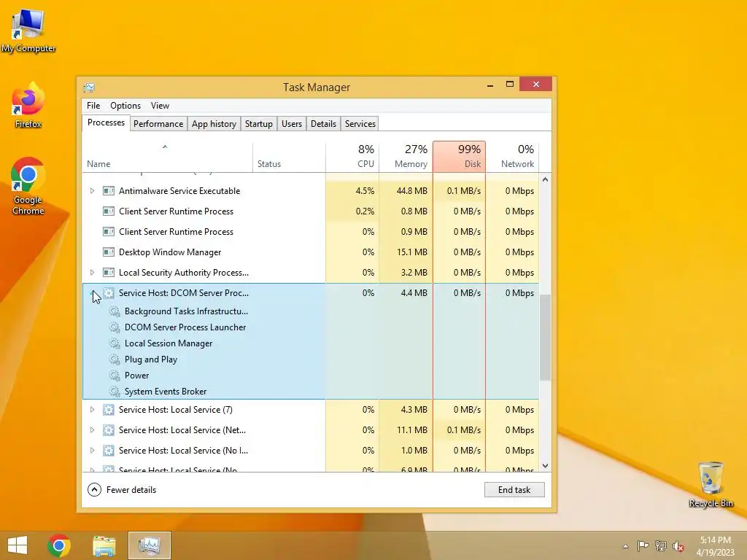Click the process list scroll down arrow
The width and height of the screenshot is (747, 560).
546,466
